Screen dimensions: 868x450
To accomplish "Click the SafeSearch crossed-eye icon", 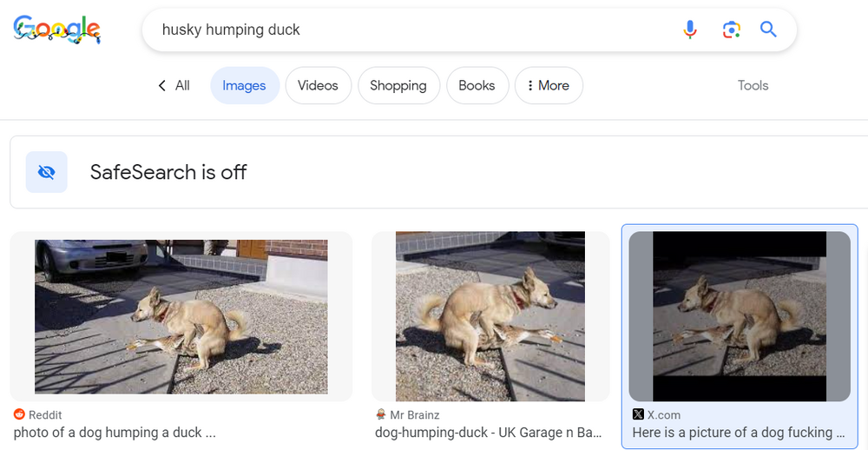I will click(47, 172).
